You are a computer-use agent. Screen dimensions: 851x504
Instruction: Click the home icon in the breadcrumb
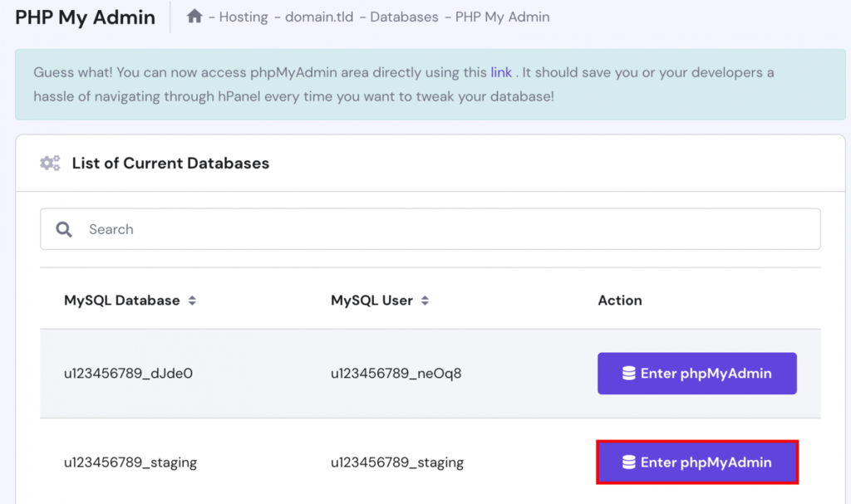click(x=194, y=17)
